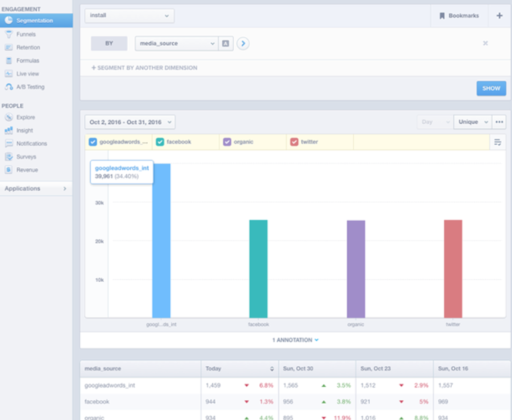
Task: Click the Notifications message icon
Action: (9, 143)
